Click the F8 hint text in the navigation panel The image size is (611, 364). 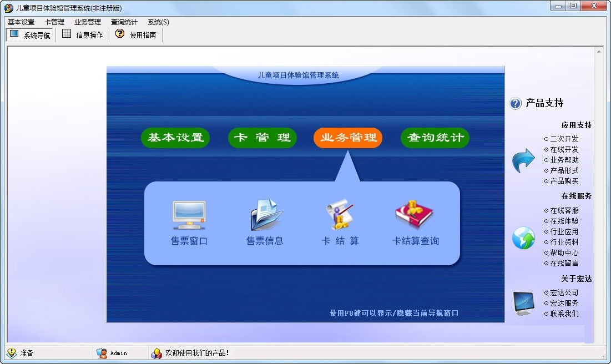tap(394, 313)
